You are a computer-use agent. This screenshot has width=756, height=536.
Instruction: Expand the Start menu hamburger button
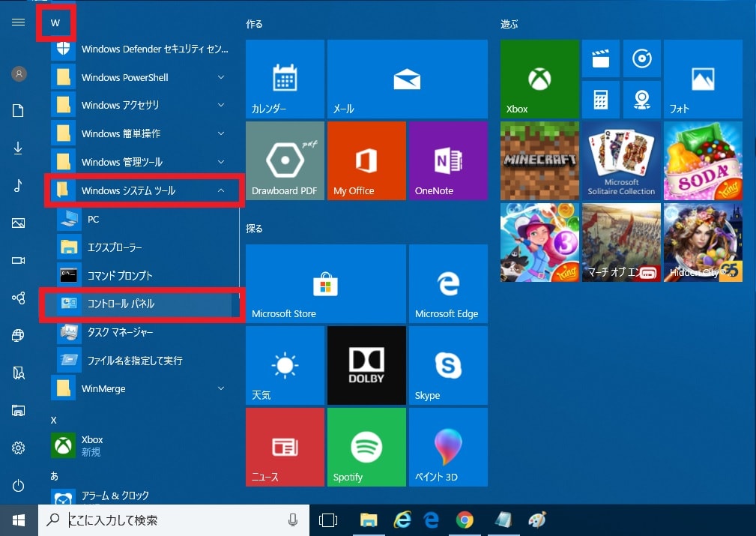[18, 22]
